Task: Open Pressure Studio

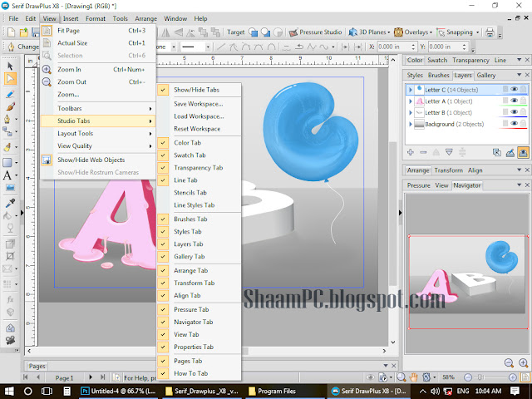Action: 315,32
